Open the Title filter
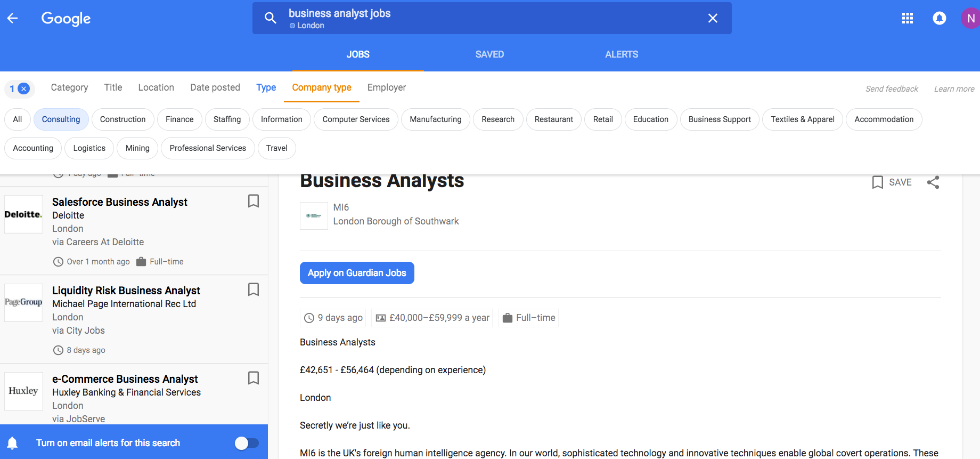Image resolution: width=980 pixels, height=459 pixels. 113,87
